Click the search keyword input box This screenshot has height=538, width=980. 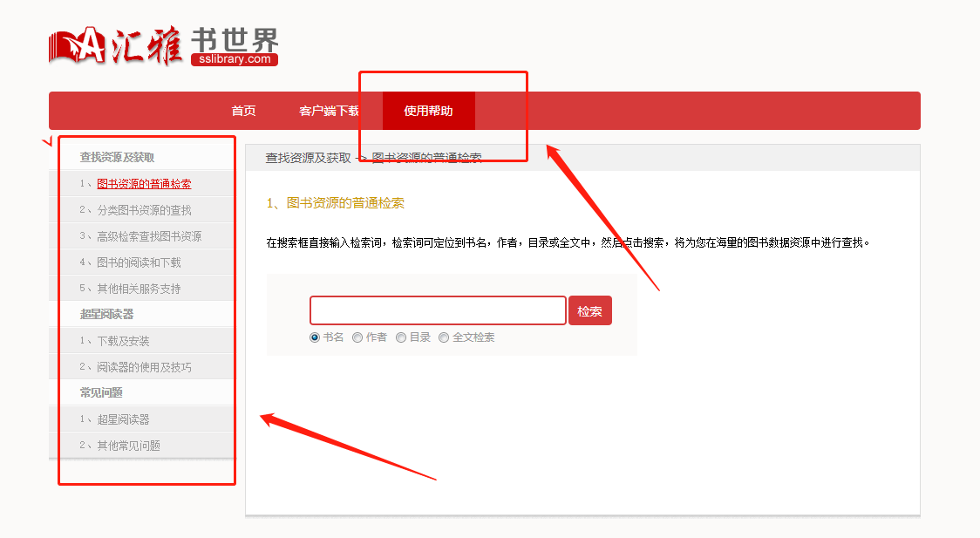click(439, 310)
